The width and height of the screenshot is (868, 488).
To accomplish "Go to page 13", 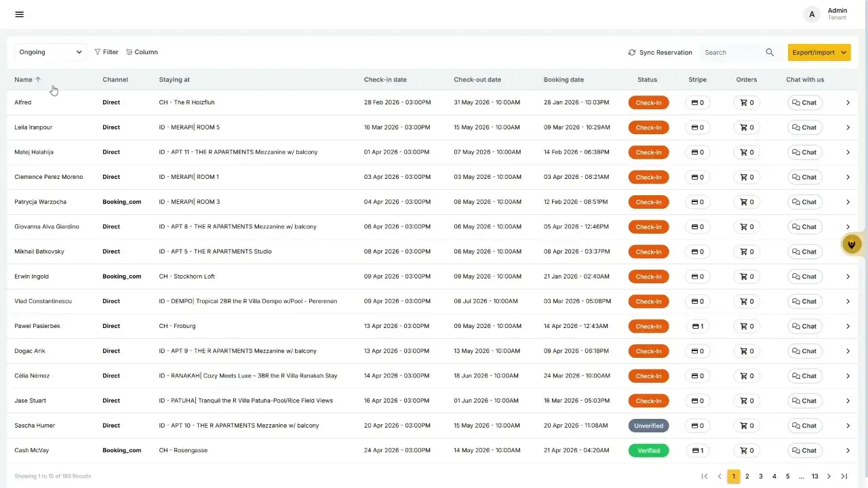I will [x=815, y=476].
